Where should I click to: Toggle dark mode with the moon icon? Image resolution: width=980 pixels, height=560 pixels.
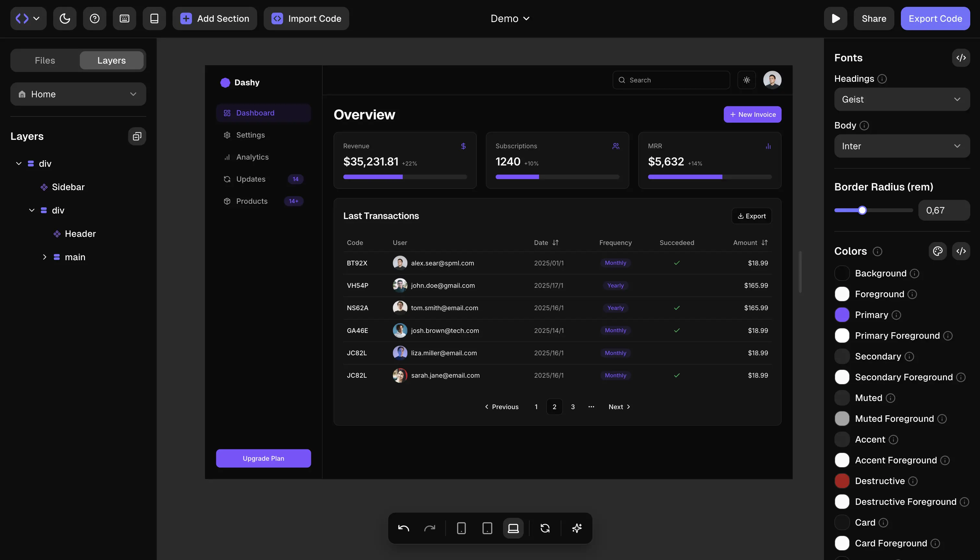click(x=64, y=18)
